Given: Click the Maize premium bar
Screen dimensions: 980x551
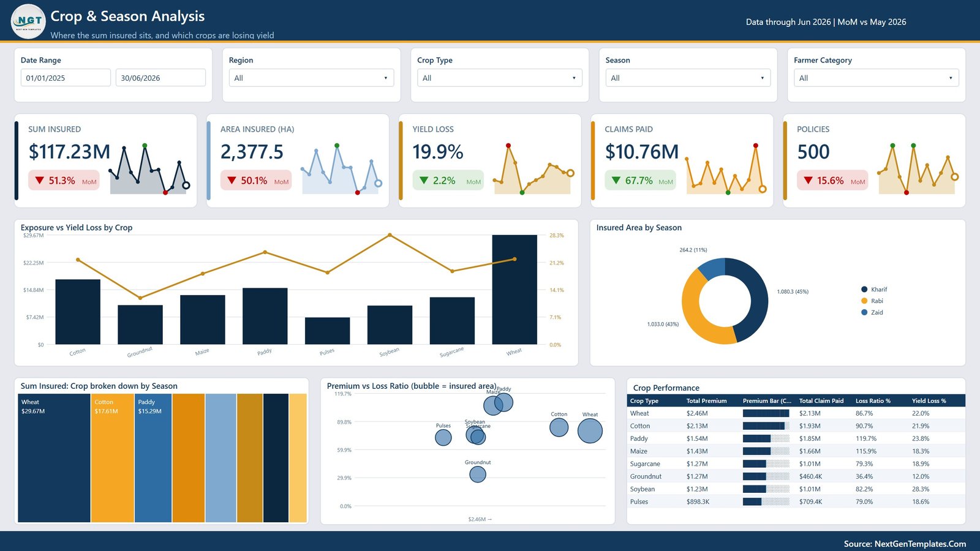Looking at the screenshot, I should pyautogui.click(x=766, y=451).
